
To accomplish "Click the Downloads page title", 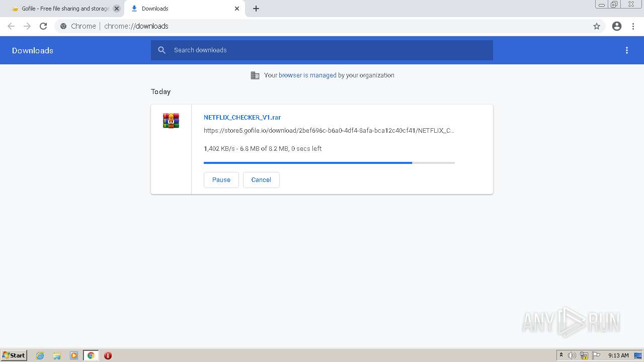I will 33,50.
